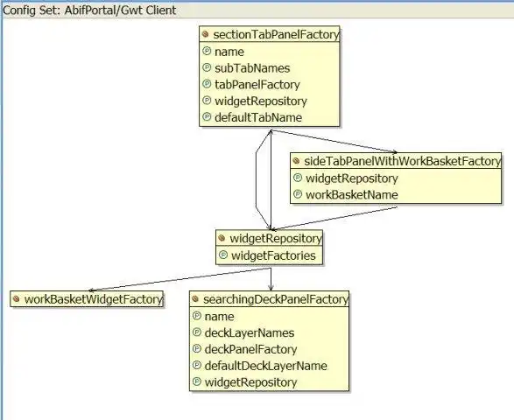Select name property in sectionTabPanelFactory
514x420 pixels.
click(229, 52)
